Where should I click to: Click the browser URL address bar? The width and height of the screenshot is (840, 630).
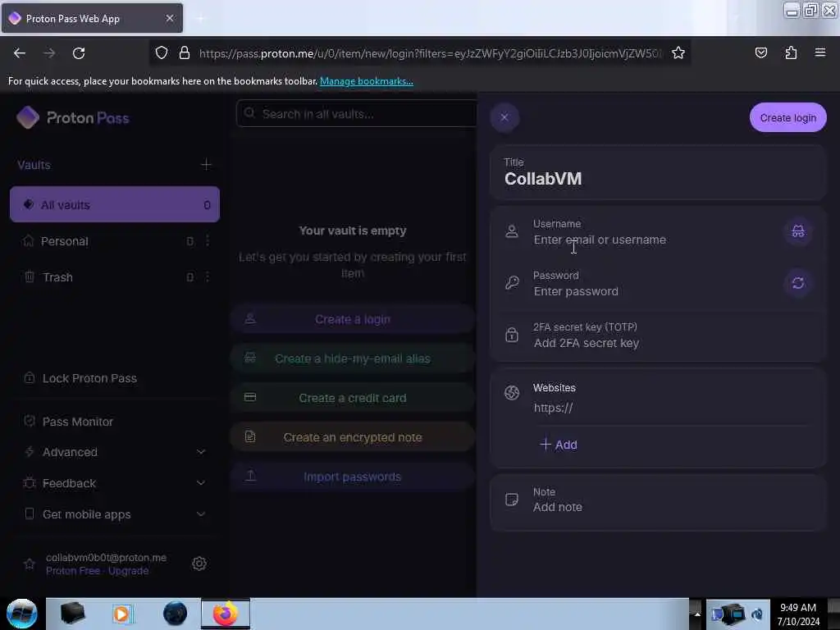(430, 53)
